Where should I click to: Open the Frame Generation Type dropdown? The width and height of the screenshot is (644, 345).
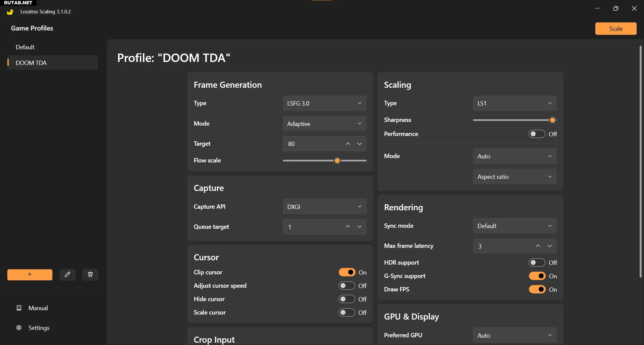(324, 103)
